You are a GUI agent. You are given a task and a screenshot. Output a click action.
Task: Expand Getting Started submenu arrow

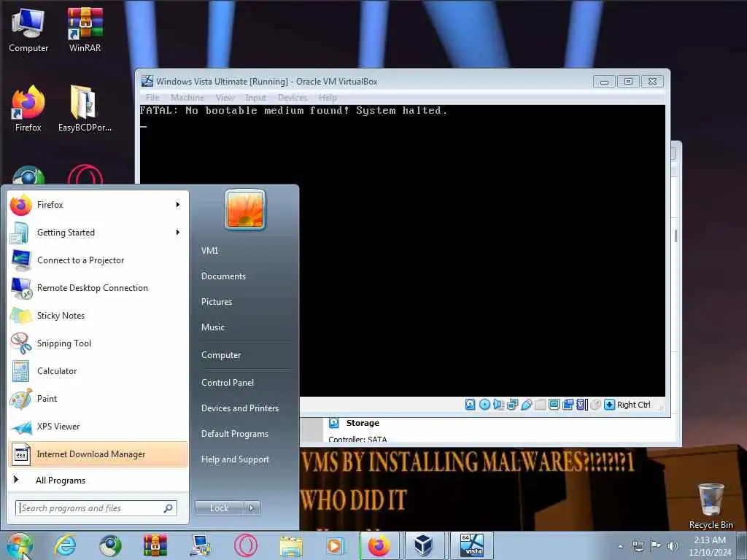pyautogui.click(x=178, y=233)
